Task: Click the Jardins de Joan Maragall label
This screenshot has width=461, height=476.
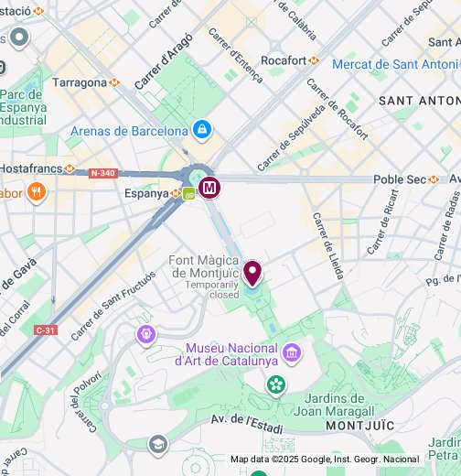Action: (x=334, y=405)
